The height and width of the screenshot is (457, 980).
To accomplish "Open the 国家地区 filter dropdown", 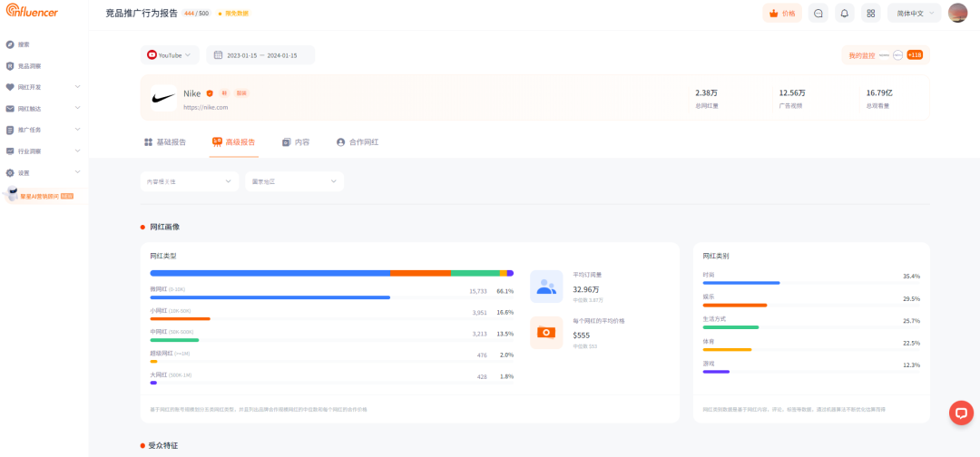I will click(294, 181).
